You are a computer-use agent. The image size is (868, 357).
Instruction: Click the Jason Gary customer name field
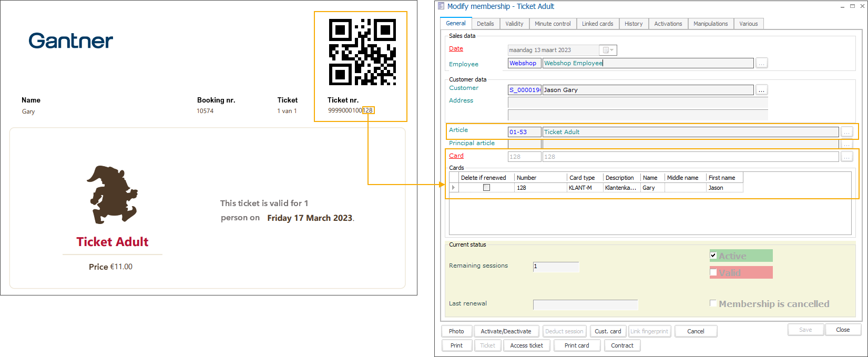pyautogui.click(x=648, y=90)
